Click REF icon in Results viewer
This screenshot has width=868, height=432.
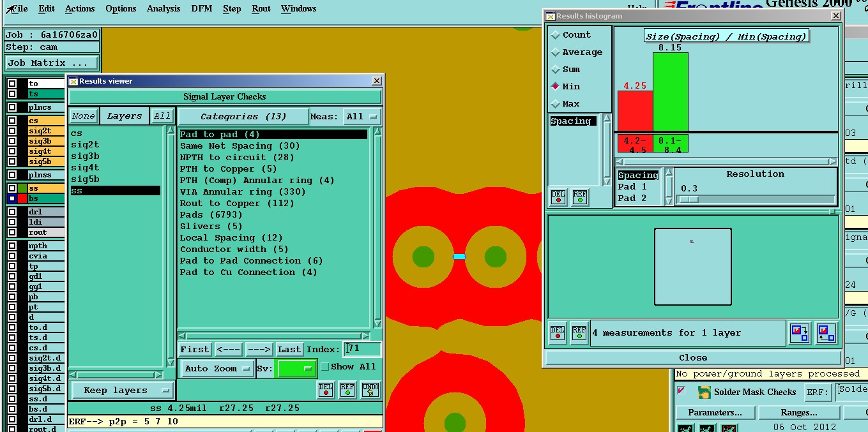point(347,389)
